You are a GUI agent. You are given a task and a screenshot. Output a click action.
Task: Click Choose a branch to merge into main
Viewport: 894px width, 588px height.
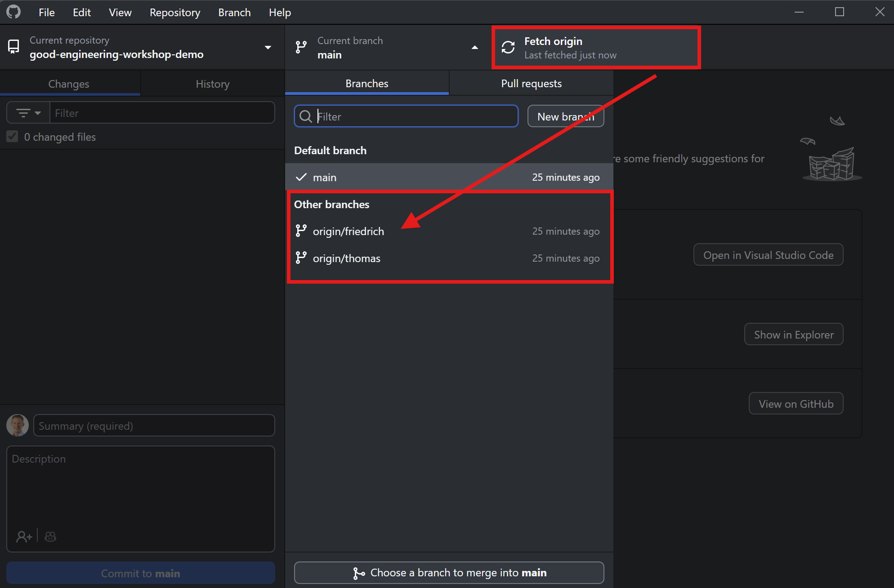click(x=449, y=573)
